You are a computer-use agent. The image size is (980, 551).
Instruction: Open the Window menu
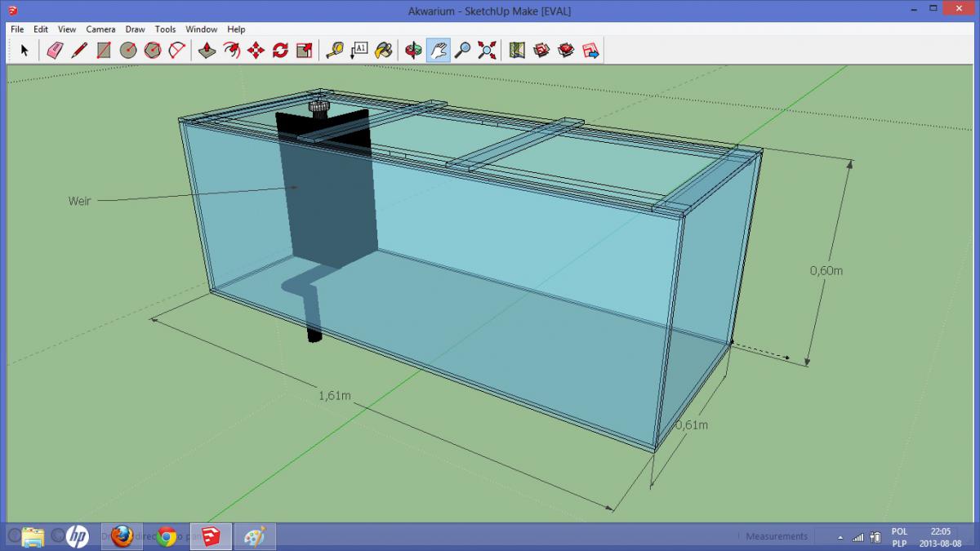[201, 29]
